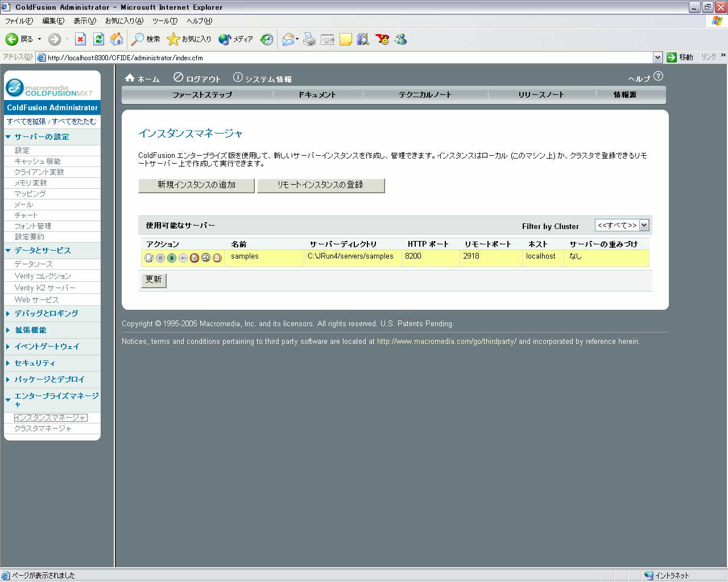Click the 移動 (Go) button
The image size is (728, 582).
click(680, 57)
